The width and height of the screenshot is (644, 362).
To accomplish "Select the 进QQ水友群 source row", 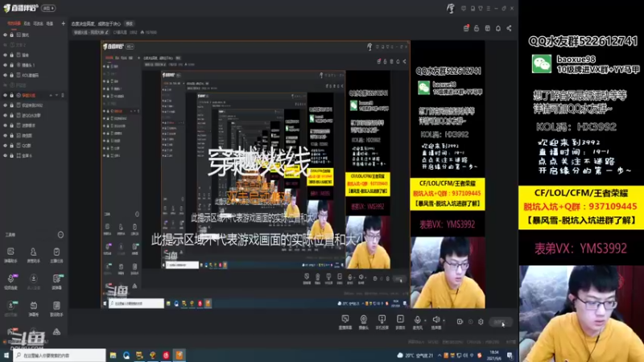I will 34,115.
